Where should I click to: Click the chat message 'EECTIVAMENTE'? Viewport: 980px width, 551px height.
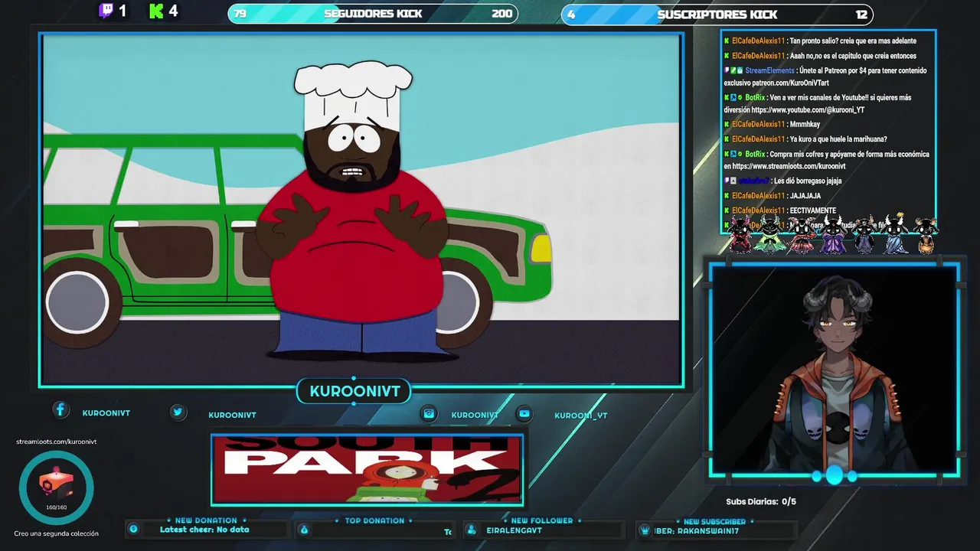pyautogui.click(x=812, y=210)
